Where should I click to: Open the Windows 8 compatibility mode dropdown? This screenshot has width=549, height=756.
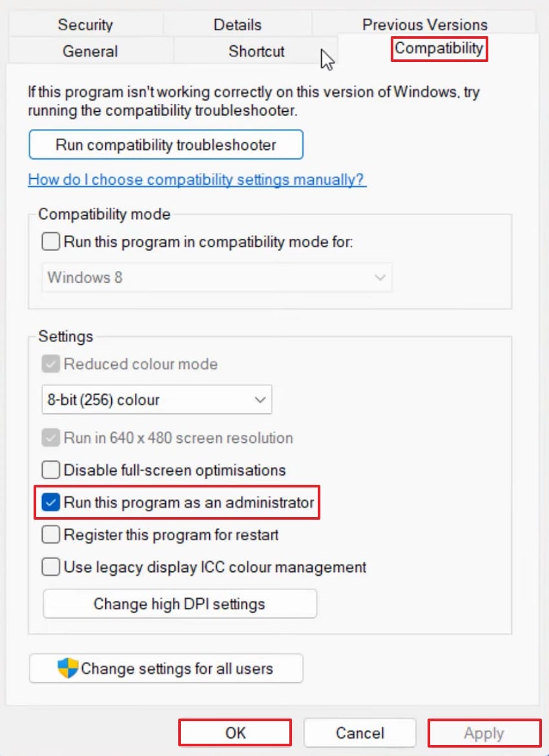coord(216,277)
